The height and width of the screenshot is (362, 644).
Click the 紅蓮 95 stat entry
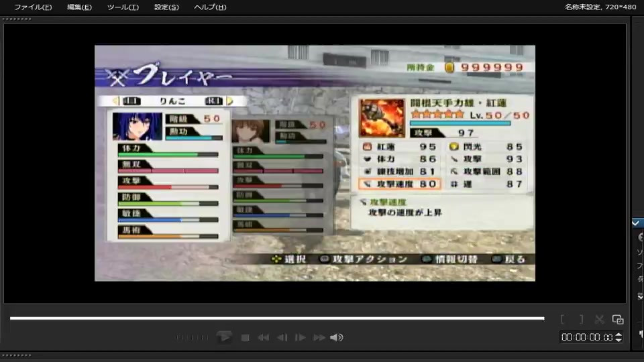click(x=400, y=147)
